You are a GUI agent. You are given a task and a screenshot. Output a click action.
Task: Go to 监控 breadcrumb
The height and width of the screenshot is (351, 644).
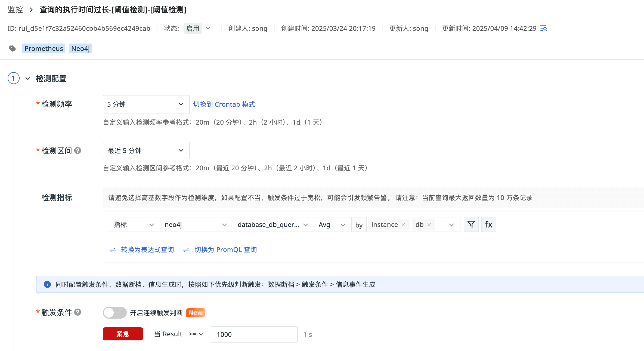tap(15, 10)
